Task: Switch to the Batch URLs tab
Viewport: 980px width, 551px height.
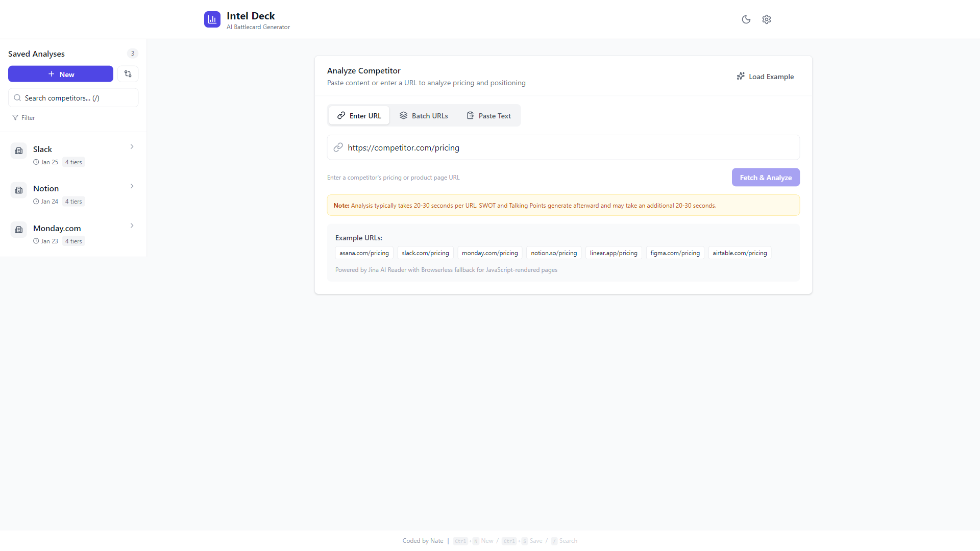Action: pyautogui.click(x=424, y=116)
